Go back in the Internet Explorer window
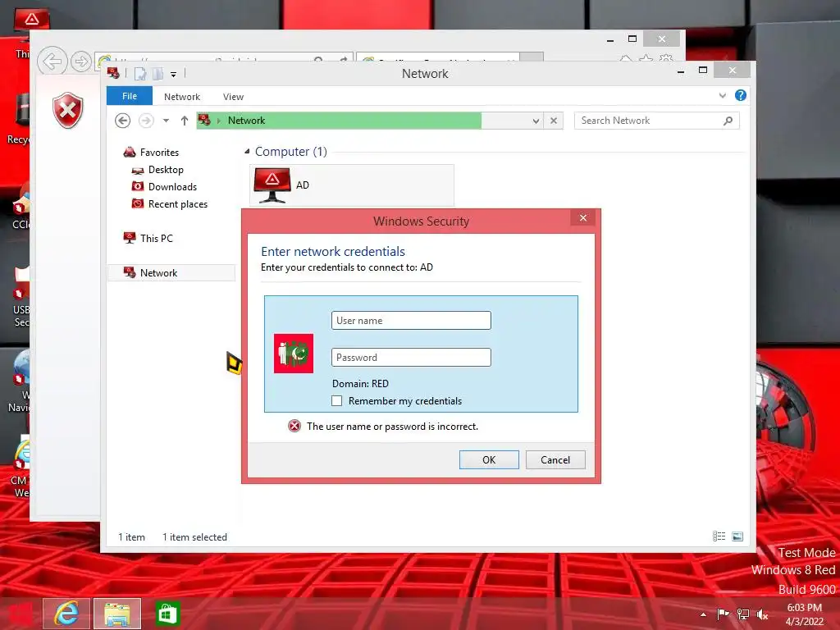Screen dimensions: 840x630 [52, 62]
